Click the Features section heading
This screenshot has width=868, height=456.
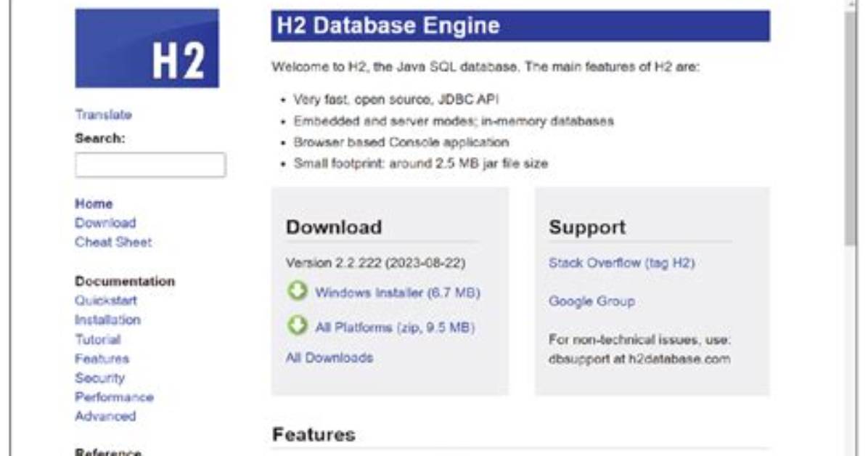coord(314,434)
